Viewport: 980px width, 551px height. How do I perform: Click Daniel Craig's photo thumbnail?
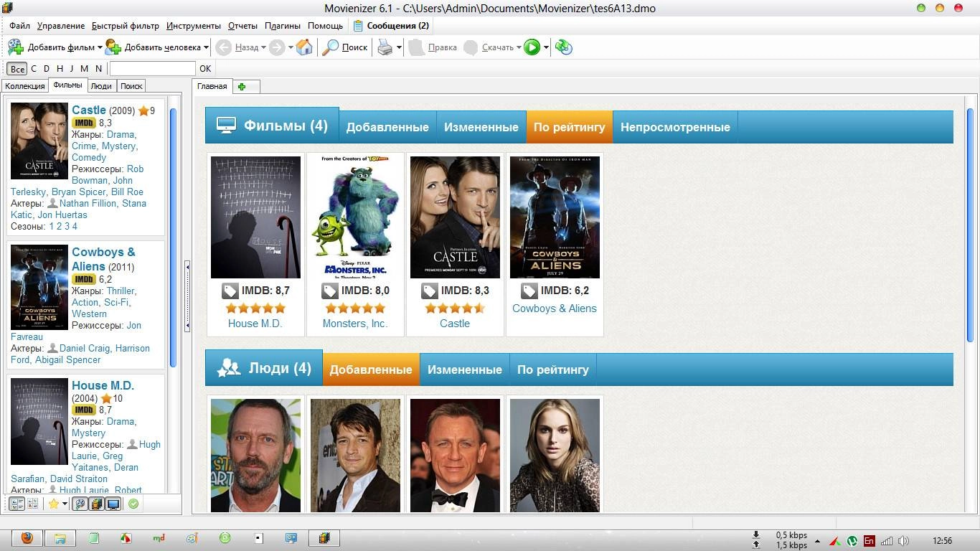pos(455,456)
